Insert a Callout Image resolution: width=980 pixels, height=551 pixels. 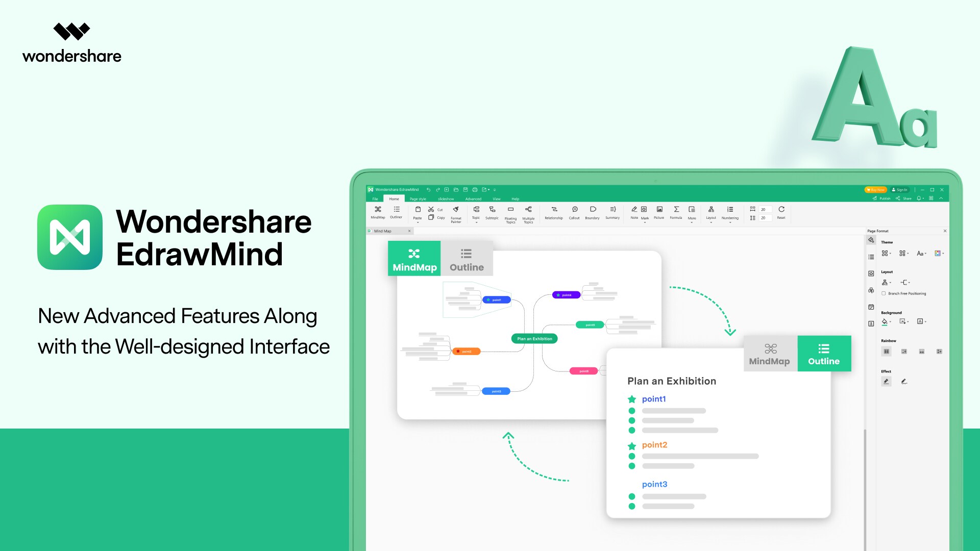point(574,212)
